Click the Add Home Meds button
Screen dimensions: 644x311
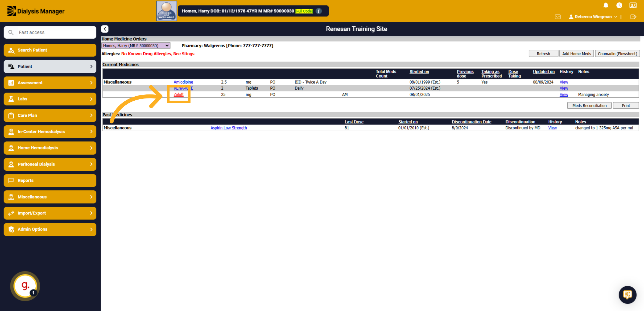(577, 54)
